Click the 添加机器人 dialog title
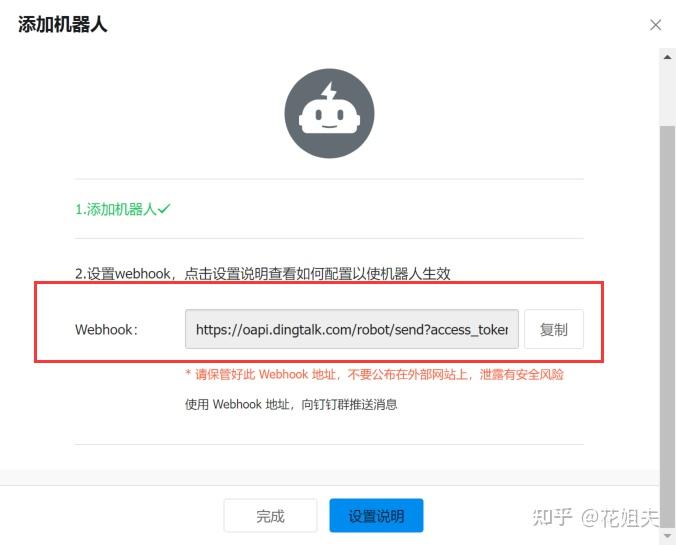This screenshot has width=676, height=545. [63, 24]
